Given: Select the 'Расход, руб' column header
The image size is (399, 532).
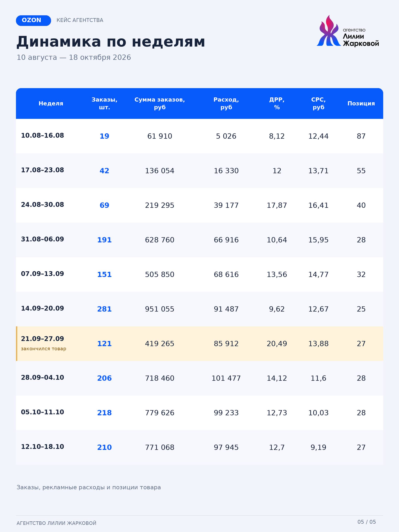Looking at the screenshot, I should tap(226, 103).
